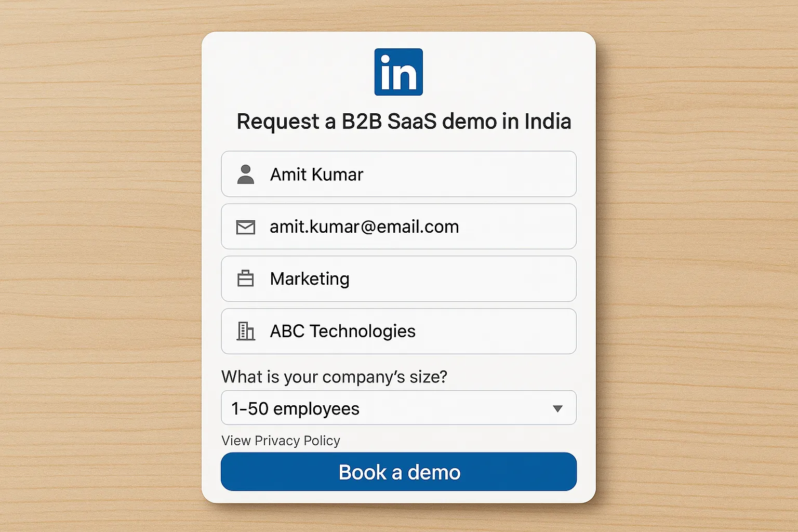Click the building icon beside ABC Technologies
Image resolution: width=798 pixels, height=532 pixels.
click(246, 331)
